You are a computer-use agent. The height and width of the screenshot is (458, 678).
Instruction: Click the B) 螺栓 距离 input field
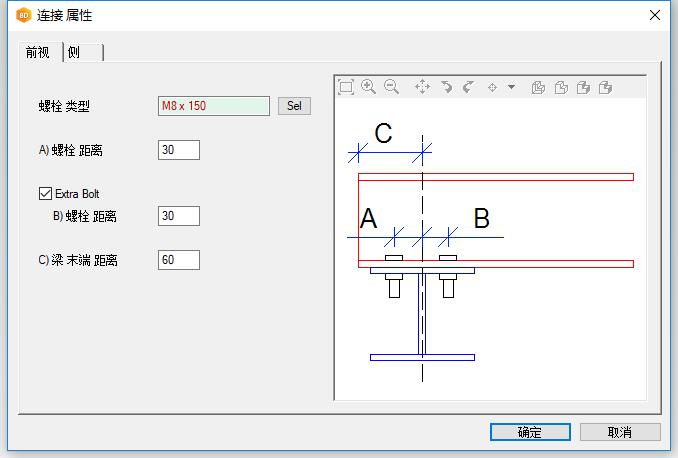point(179,216)
